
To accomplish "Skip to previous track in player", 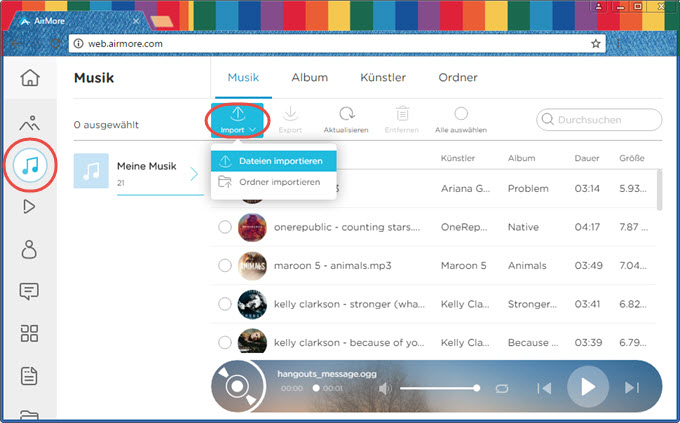I will click(x=544, y=388).
